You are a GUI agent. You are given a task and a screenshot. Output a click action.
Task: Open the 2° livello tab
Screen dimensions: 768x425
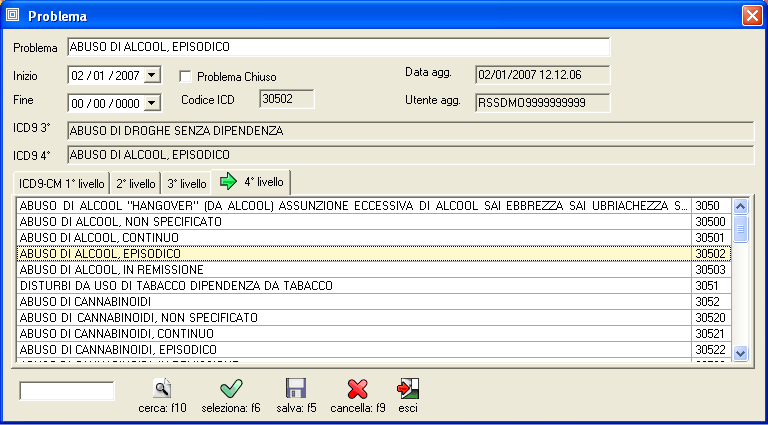point(135,184)
